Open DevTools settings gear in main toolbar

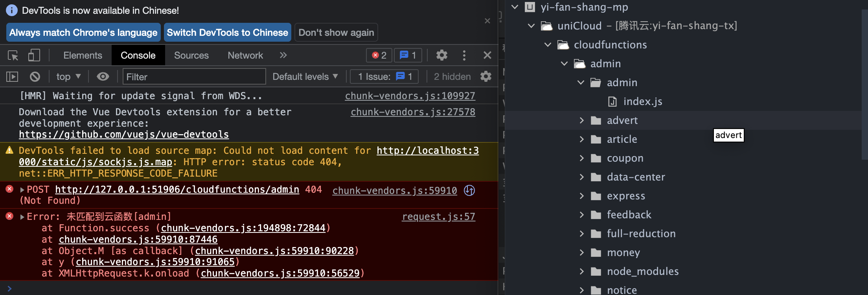coord(442,55)
